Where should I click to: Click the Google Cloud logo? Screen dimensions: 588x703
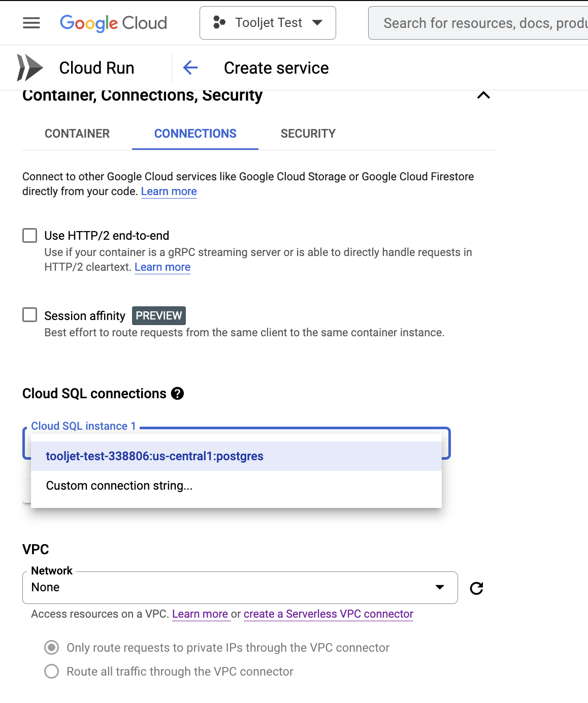pyautogui.click(x=113, y=23)
